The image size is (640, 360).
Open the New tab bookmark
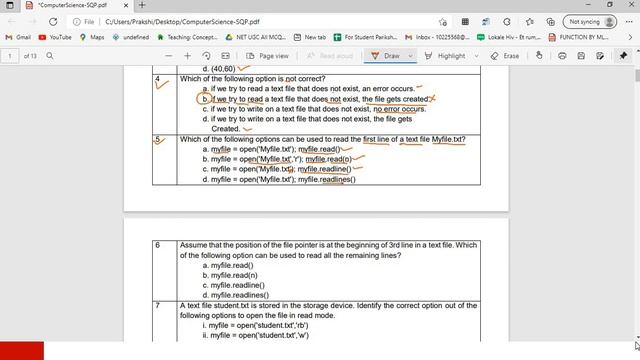pyautogui.click(x=310, y=37)
